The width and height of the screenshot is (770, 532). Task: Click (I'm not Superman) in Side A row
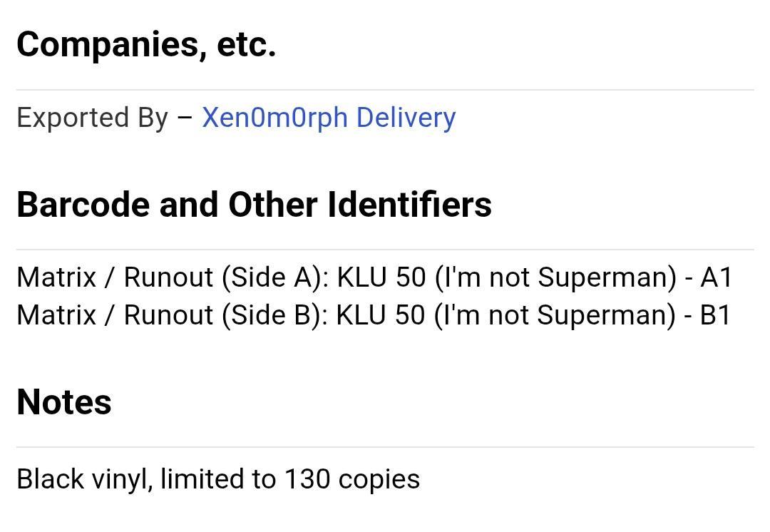pos(555,278)
